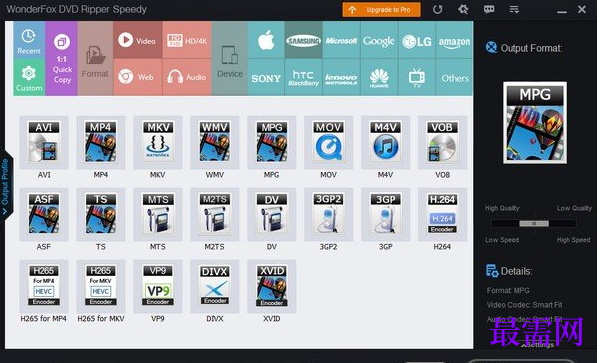Viewport: 602px width, 363px height.
Task: Show Web formats
Action: click(137, 77)
